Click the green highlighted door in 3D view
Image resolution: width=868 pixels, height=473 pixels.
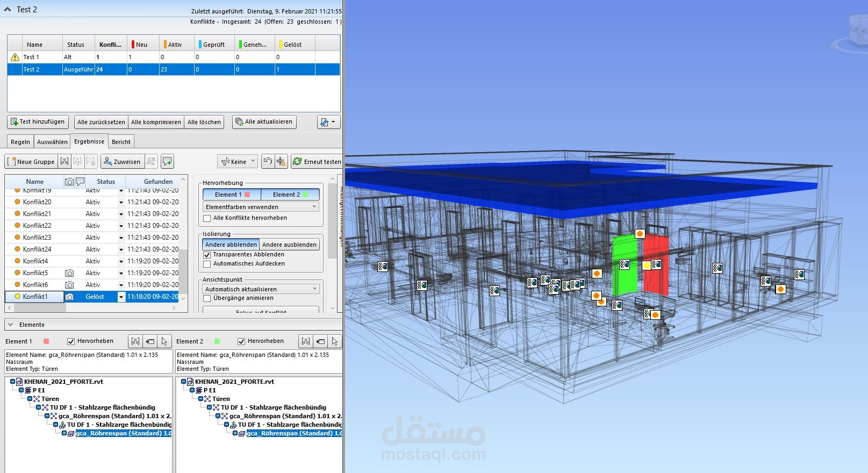pos(625,264)
